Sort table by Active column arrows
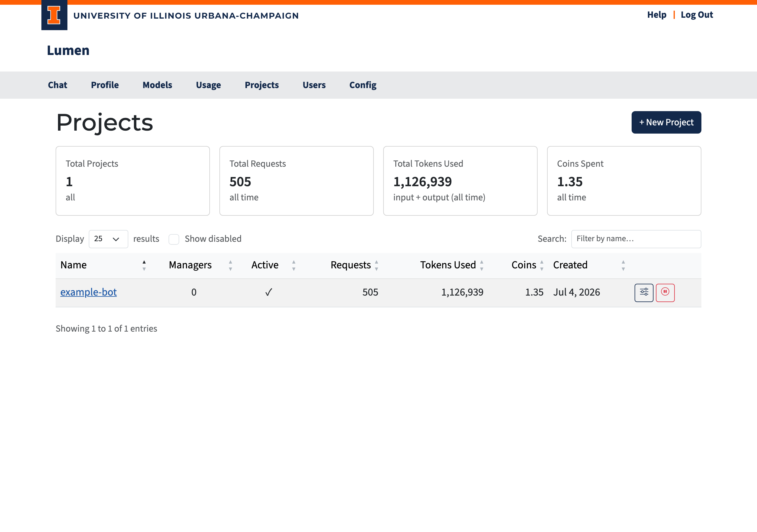 coord(294,265)
